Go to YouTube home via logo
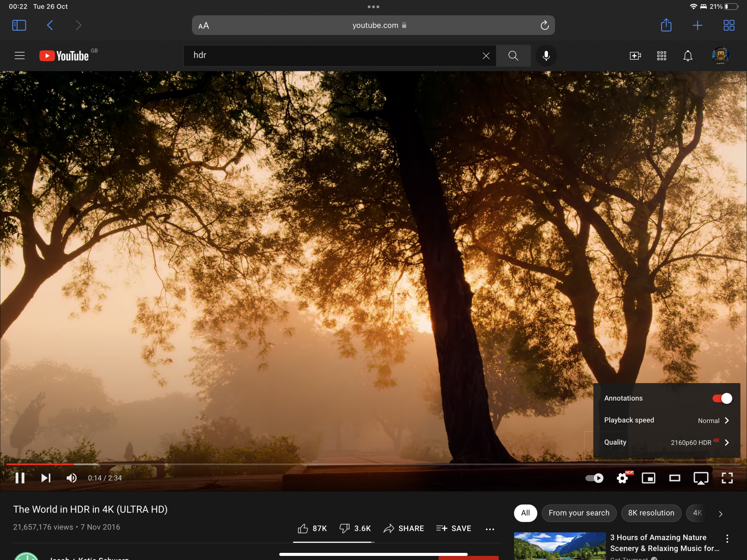Screen dimensions: 747x560 coord(64,56)
